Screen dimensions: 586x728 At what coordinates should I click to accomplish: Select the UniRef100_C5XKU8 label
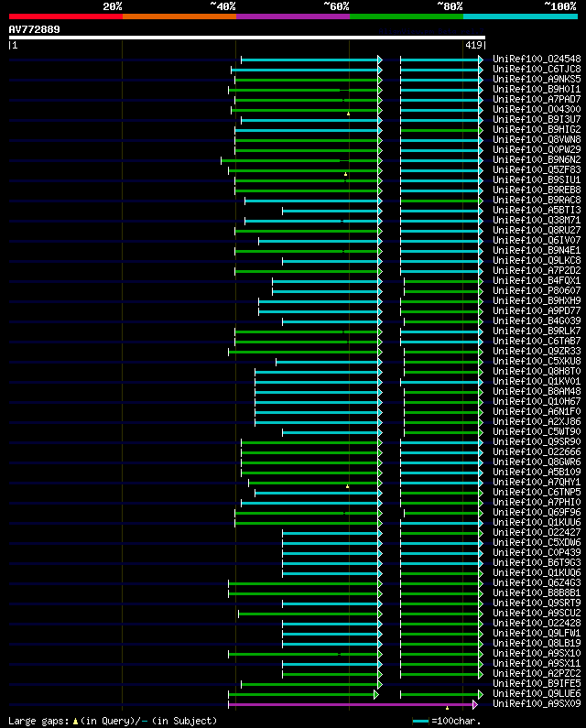point(537,361)
